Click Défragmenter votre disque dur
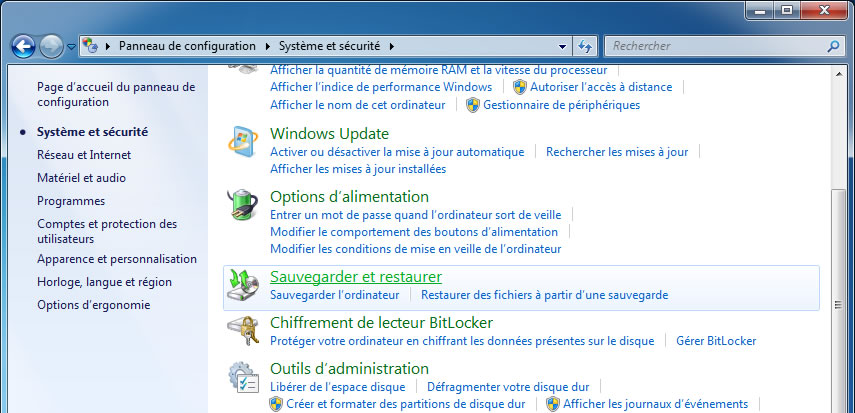The image size is (855, 413). click(x=508, y=387)
